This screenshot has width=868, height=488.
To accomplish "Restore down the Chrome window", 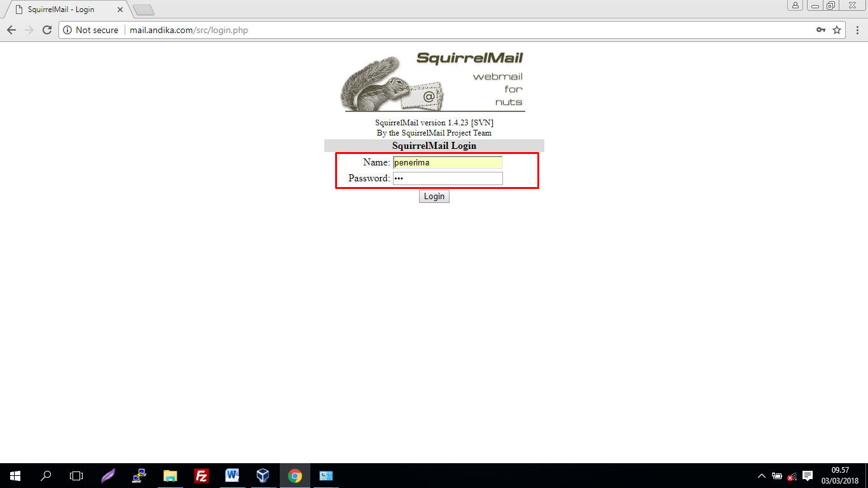I will click(x=831, y=6).
